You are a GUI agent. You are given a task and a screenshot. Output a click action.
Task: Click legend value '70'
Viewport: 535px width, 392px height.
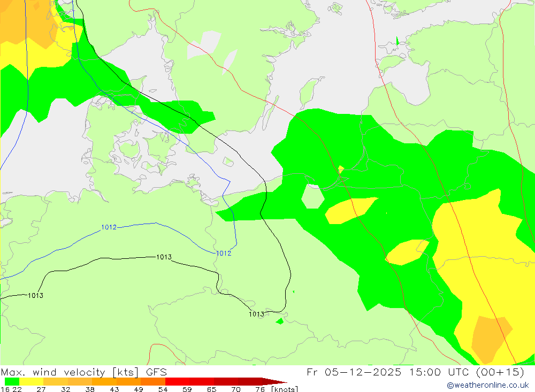(x=236, y=389)
